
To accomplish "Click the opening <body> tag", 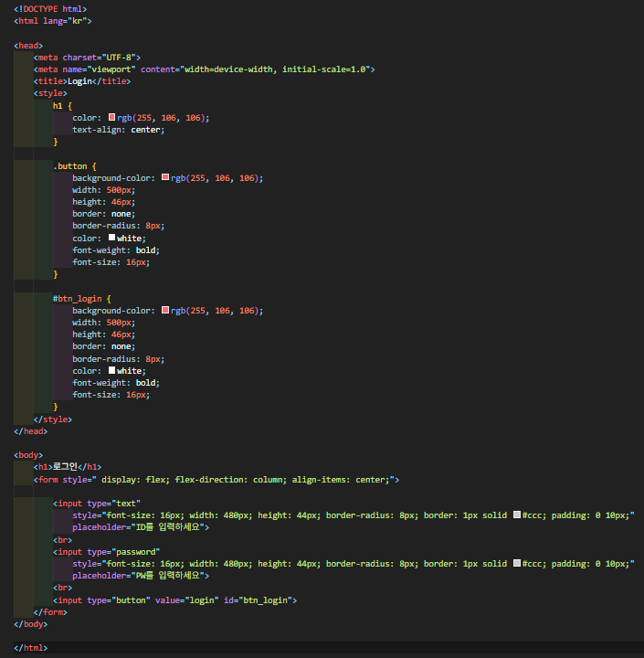I will [28, 455].
